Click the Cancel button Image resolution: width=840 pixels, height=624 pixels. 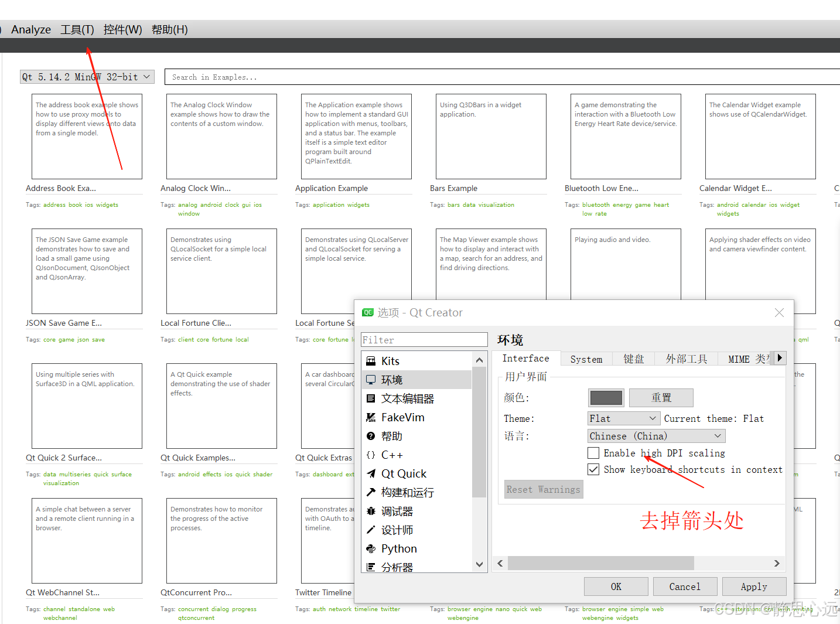point(685,587)
